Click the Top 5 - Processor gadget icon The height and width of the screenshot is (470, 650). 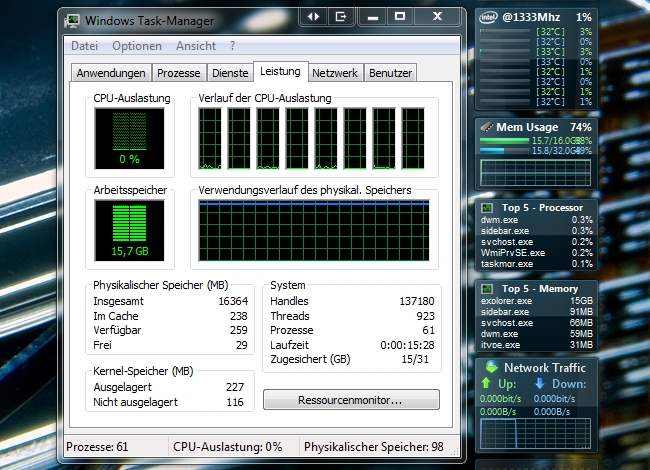coord(487,207)
